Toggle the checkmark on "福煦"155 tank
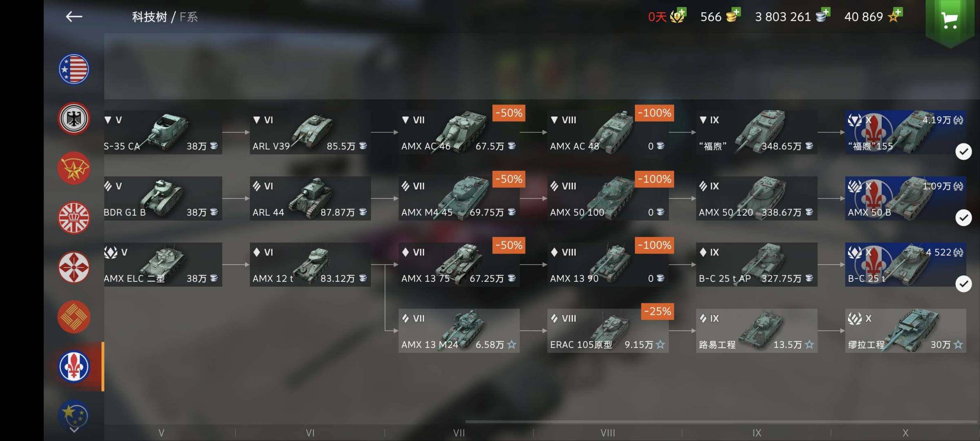 (x=964, y=151)
